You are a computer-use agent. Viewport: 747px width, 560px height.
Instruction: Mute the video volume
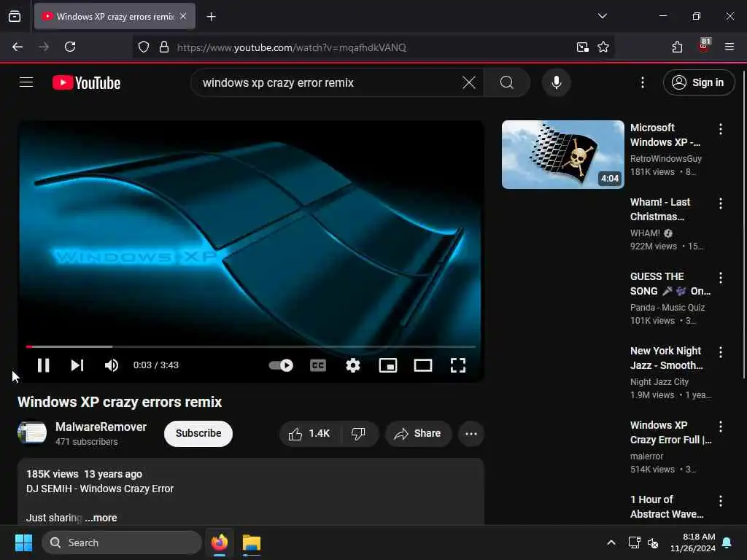point(111,365)
